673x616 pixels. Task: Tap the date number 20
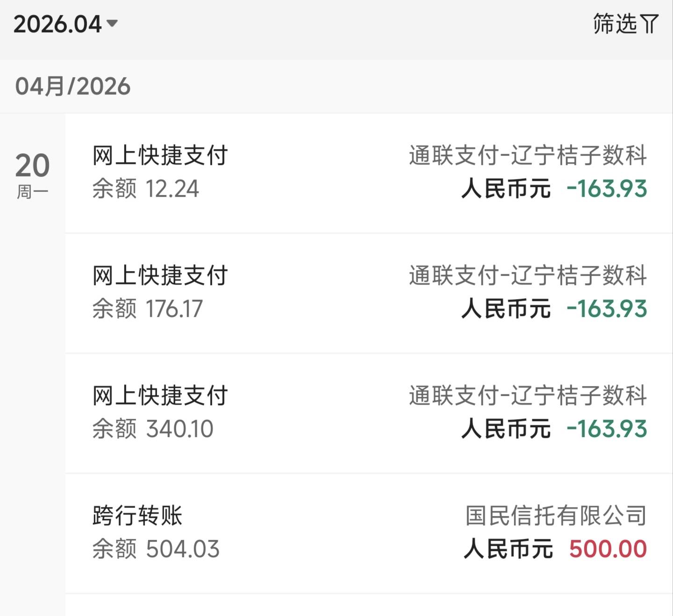click(32, 165)
